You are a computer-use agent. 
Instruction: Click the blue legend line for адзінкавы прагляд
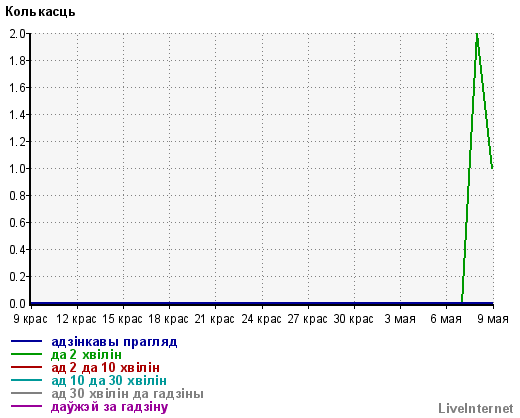[x=26, y=341]
